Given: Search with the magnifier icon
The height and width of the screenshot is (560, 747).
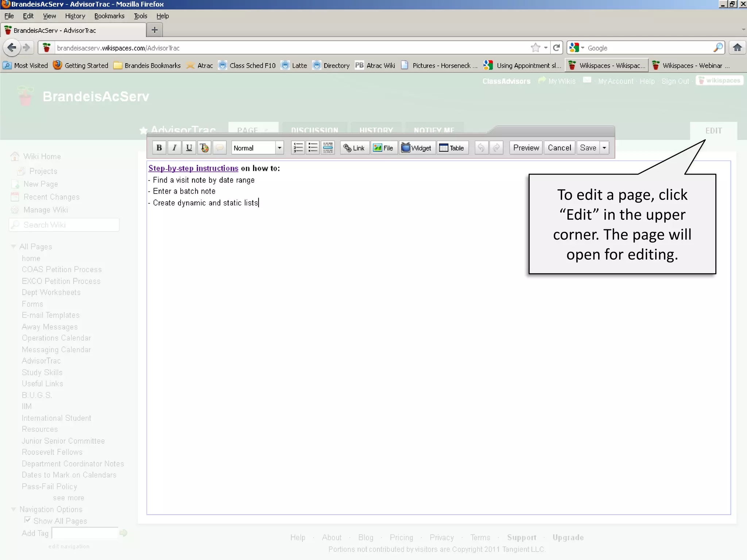Looking at the screenshot, I should pos(718,48).
